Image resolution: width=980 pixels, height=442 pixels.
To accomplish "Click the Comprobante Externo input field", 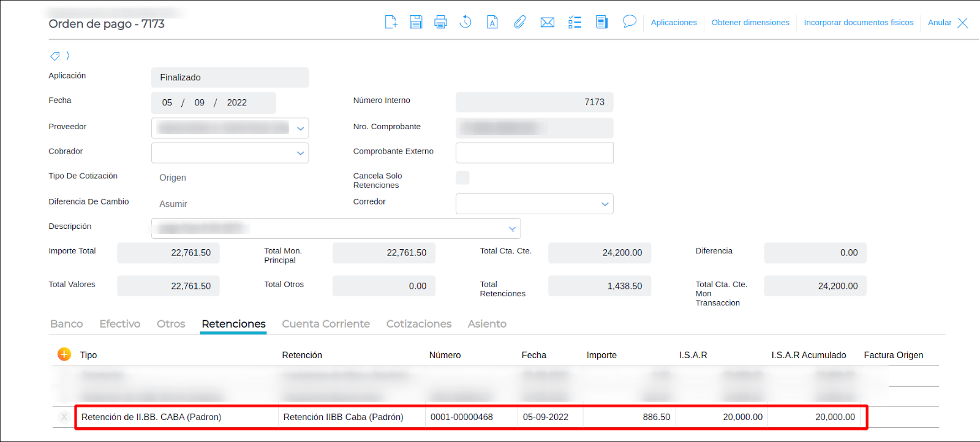I will [x=534, y=153].
